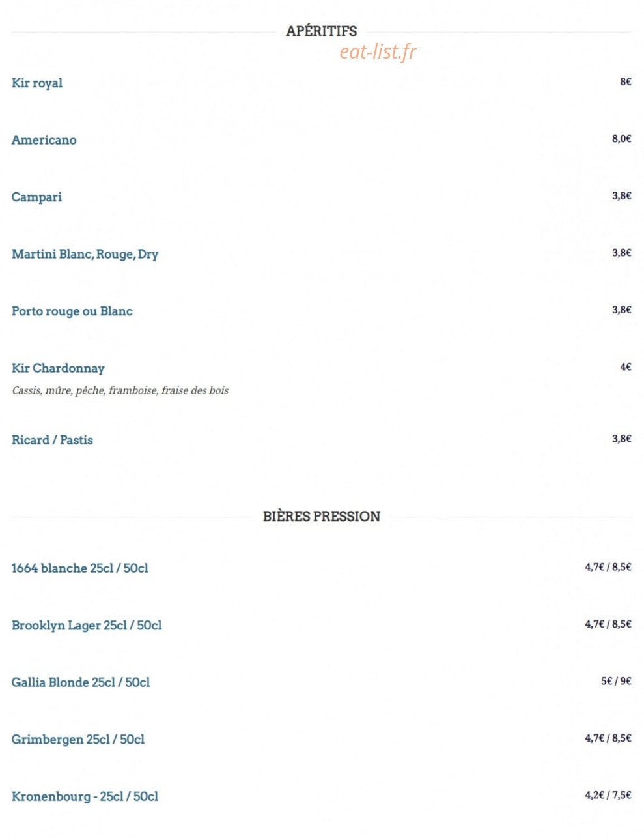Click the Kronenbourg 4,2€ / 7,5€ price
This screenshot has height=838, width=644.
pos(608,795)
